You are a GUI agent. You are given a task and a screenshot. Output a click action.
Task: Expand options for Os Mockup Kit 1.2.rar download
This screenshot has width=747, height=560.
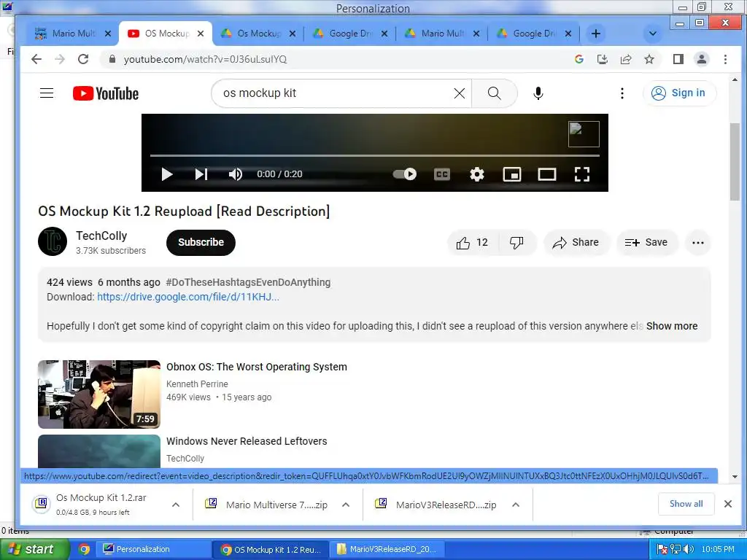(176, 505)
